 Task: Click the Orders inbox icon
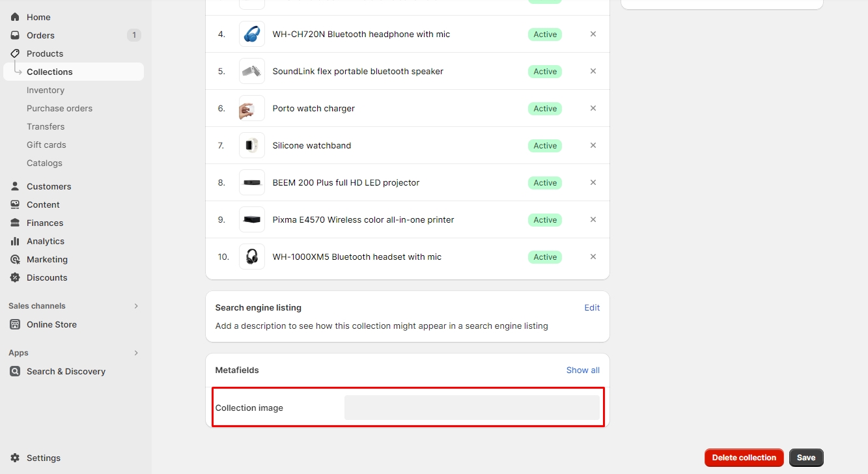15,35
